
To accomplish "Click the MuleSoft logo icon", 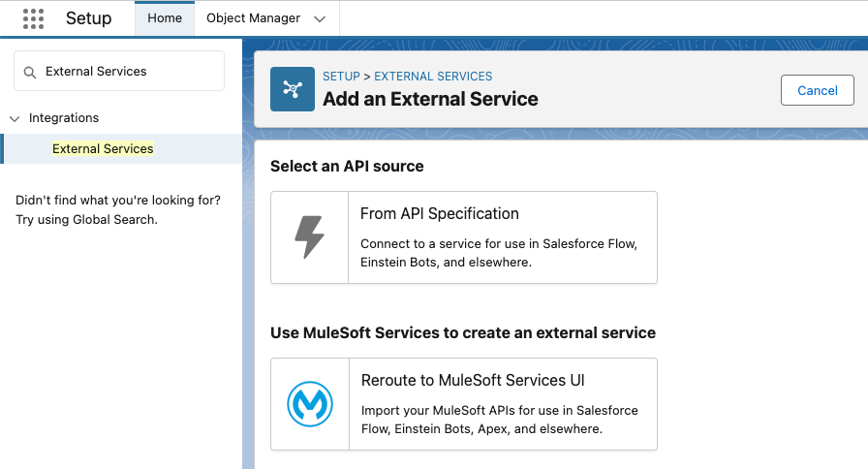I will pyautogui.click(x=310, y=404).
